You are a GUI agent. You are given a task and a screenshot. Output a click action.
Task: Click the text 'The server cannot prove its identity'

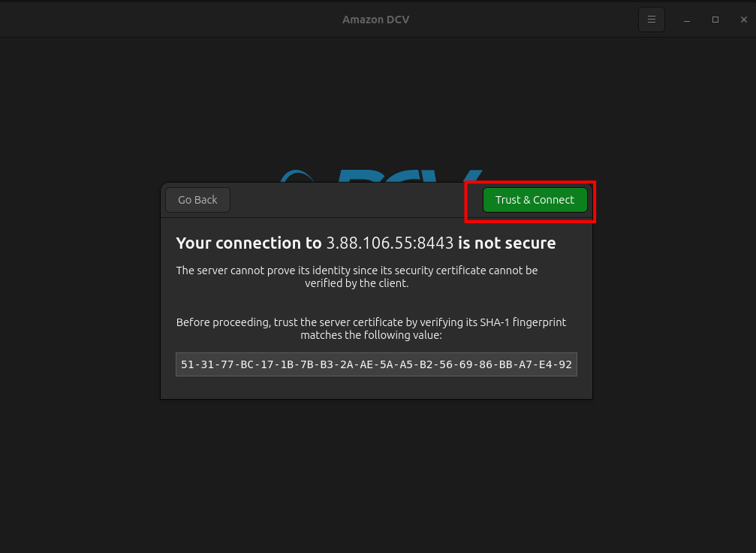coord(263,270)
